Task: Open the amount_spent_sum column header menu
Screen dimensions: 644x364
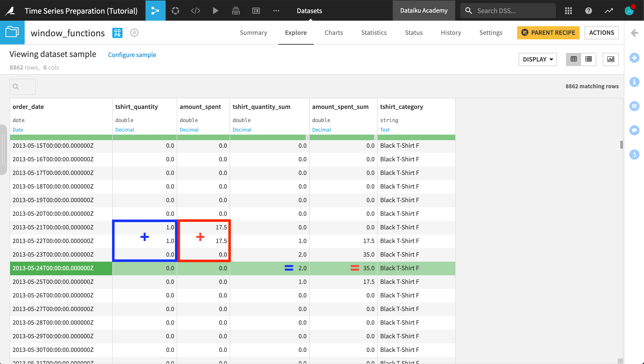Action: [x=340, y=107]
